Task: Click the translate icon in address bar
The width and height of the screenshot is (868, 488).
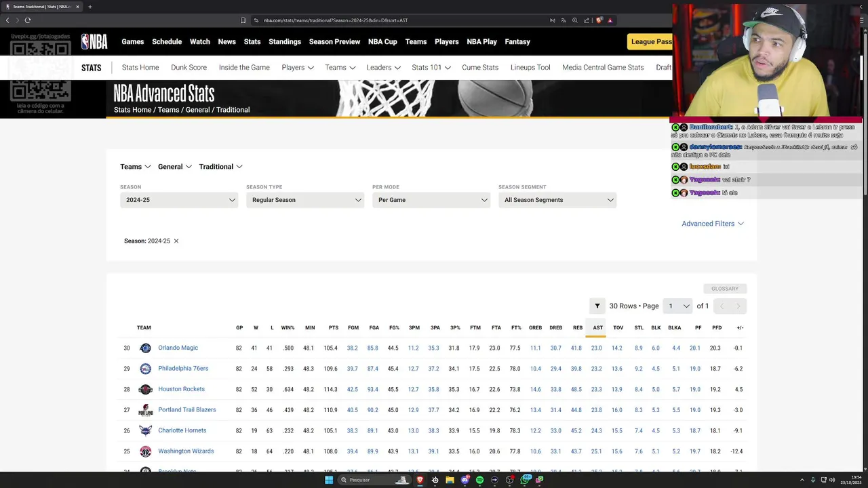Action: (x=564, y=20)
